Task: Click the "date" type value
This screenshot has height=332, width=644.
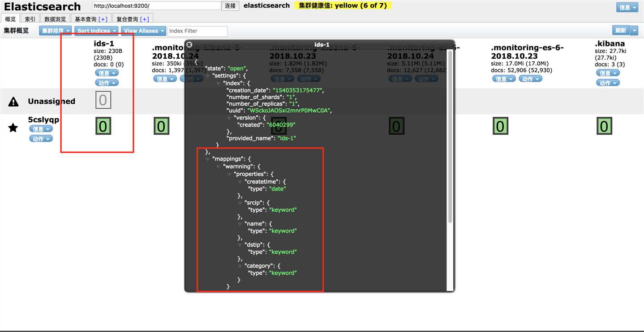Action: pyautogui.click(x=277, y=189)
